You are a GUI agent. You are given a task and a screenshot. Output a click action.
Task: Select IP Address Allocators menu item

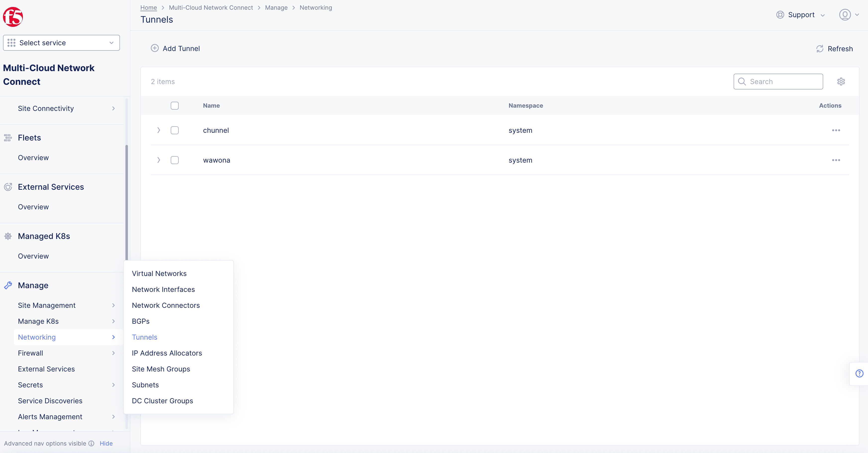point(167,353)
